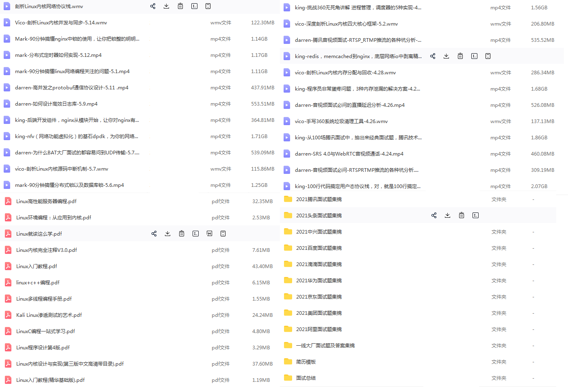Download the 2021头条面试题集锦 folder

(448, 215)
